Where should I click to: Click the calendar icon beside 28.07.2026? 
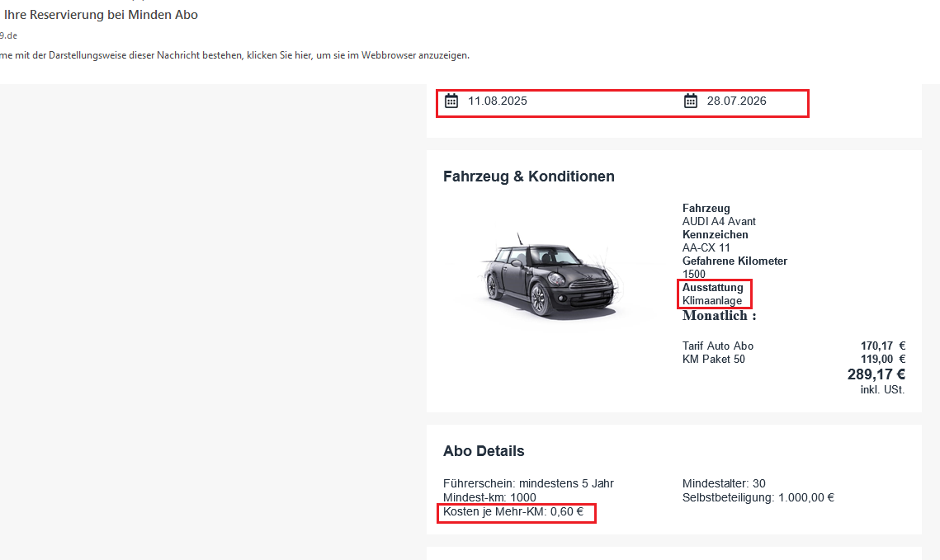point(691,101)
